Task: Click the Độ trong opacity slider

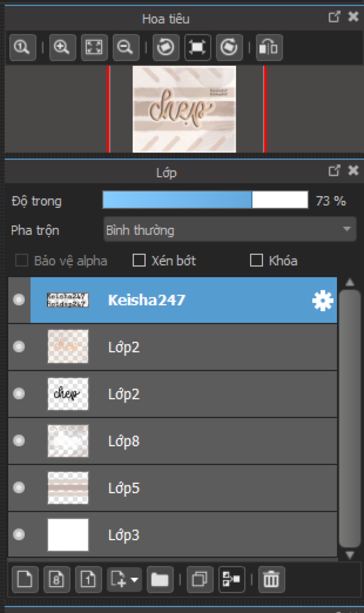Action: 205,200
